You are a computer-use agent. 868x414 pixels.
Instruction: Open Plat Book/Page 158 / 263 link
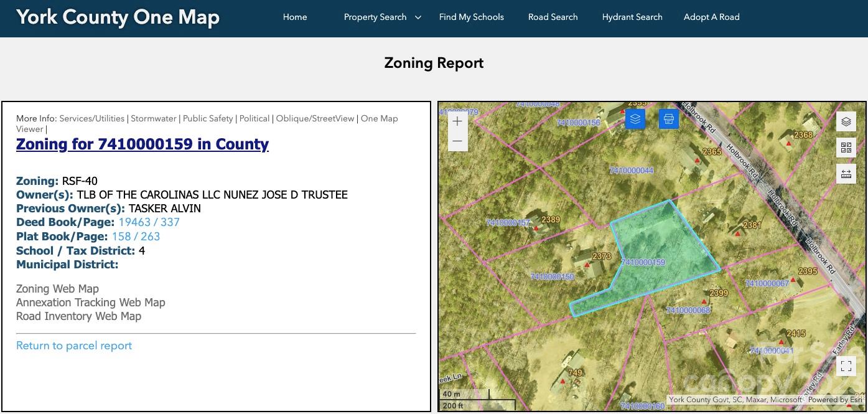pos(136,237)
